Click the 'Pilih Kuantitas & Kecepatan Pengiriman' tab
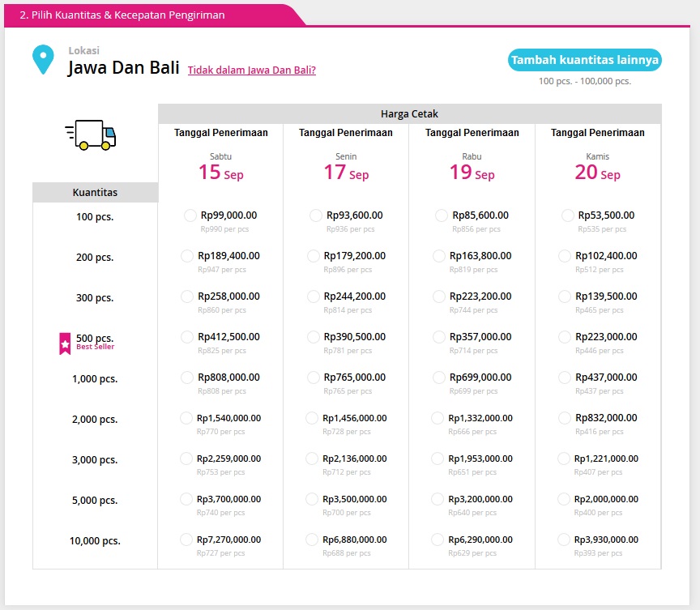 tap(122, 15)
